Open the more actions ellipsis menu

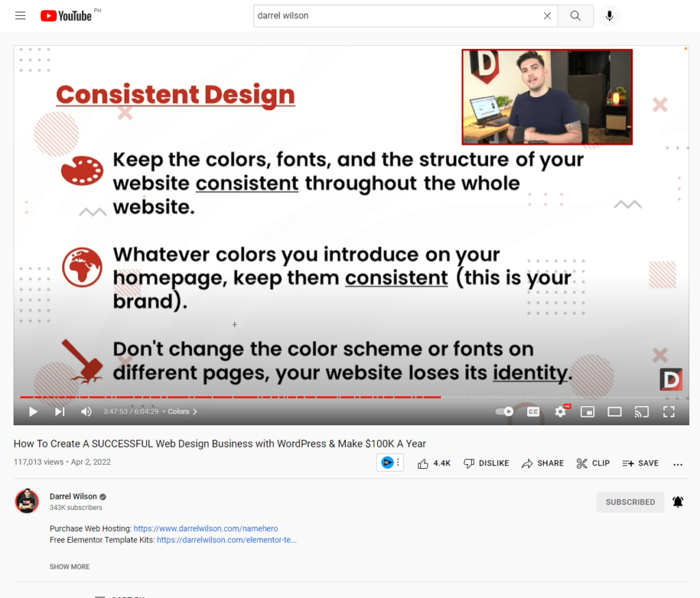tap(677, 463)
